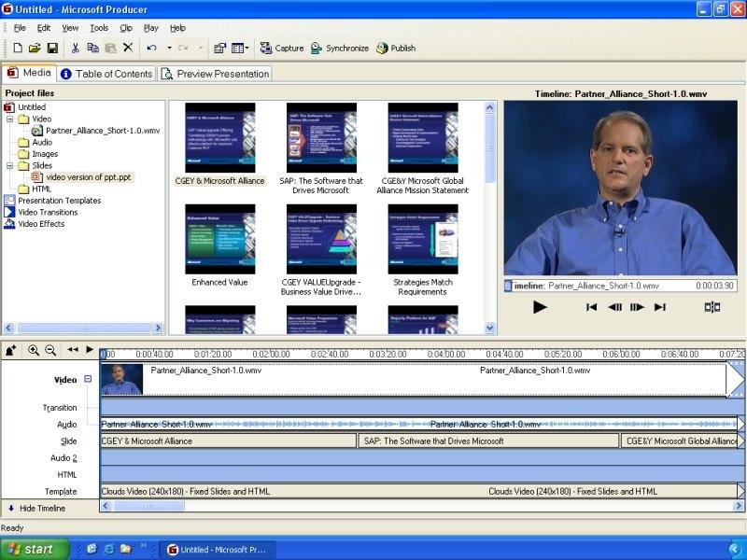
Task: Open the undo history dropdown arrow
Action: coord(169,48)
